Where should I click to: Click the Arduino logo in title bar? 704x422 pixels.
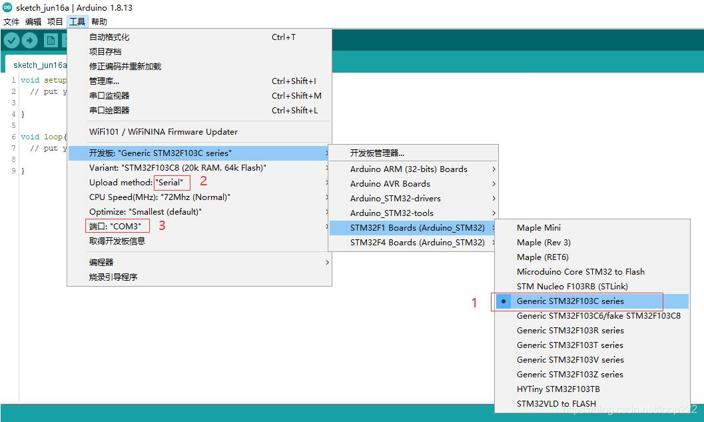7,7
